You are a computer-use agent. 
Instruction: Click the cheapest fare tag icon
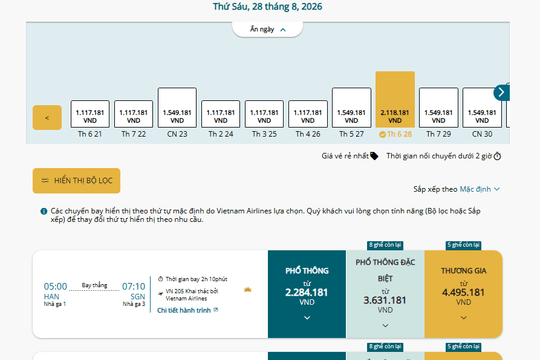tap(374, 156)
